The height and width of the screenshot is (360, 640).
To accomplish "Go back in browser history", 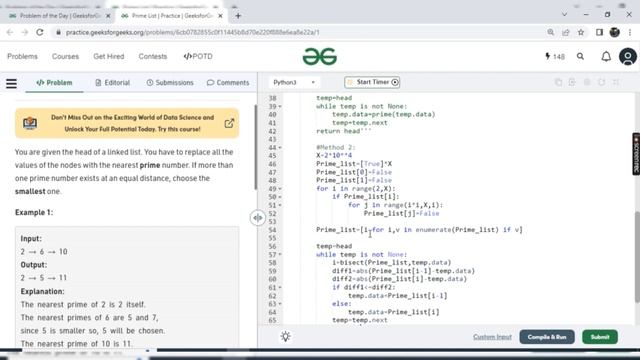I will click(x=10, y=32).
